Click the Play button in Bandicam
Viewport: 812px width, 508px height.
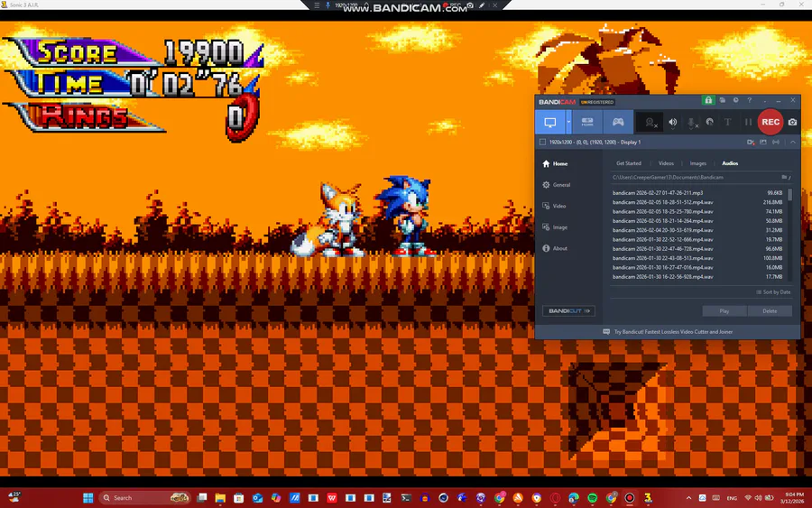tap(724, 311)
